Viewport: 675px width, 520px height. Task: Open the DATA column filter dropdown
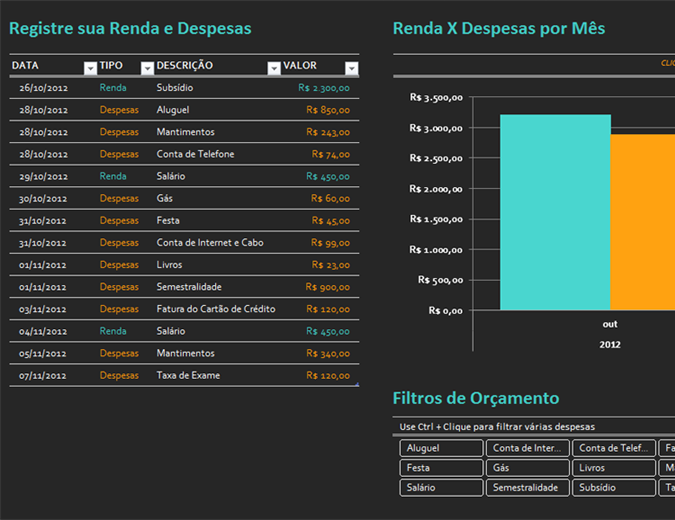click(90, 68)
